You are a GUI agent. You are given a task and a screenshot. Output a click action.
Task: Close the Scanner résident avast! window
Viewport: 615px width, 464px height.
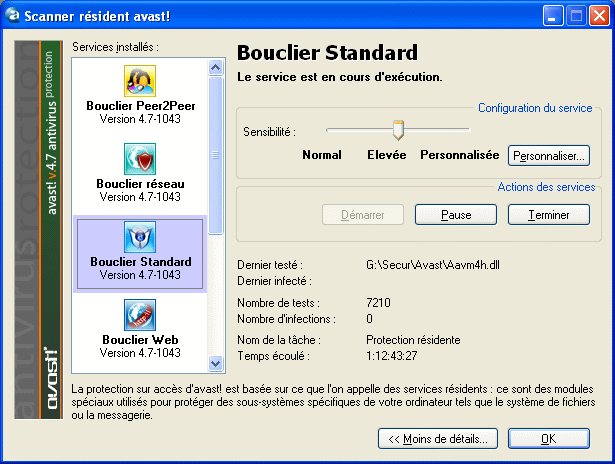point(599,16)
